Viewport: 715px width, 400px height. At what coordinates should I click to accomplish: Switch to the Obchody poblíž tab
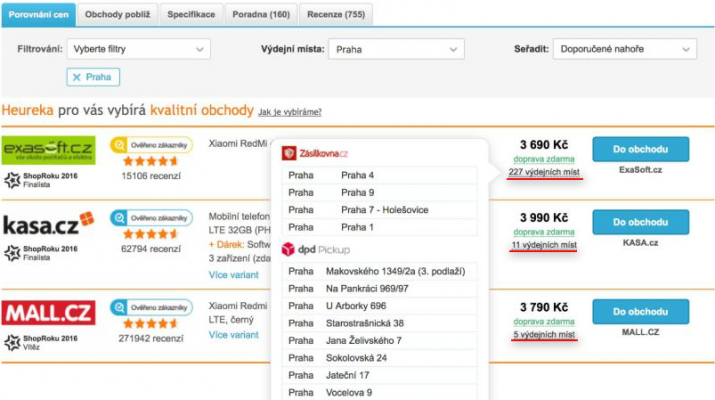116,15
